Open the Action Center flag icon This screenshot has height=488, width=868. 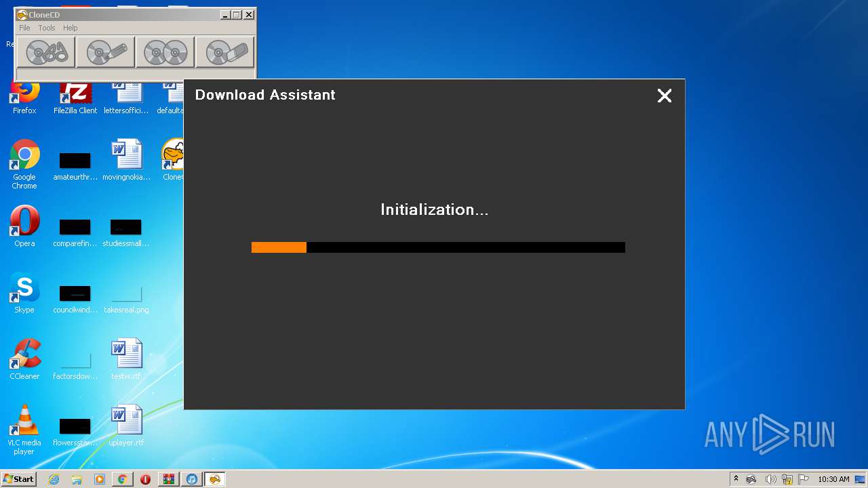[x=804, y=479]
